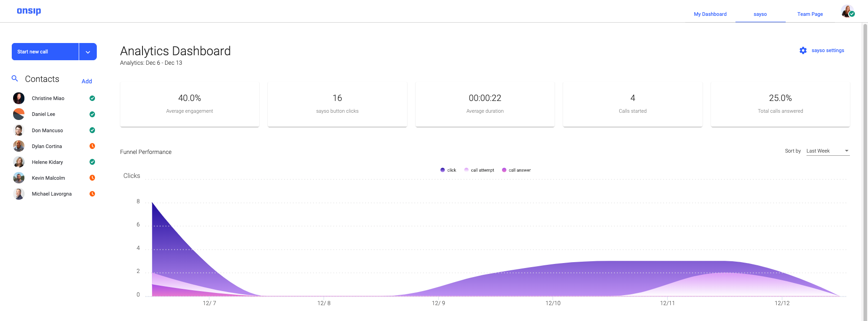Click the 12/ 7 axis date label
The image size is (868, 321).
[209, 303]
